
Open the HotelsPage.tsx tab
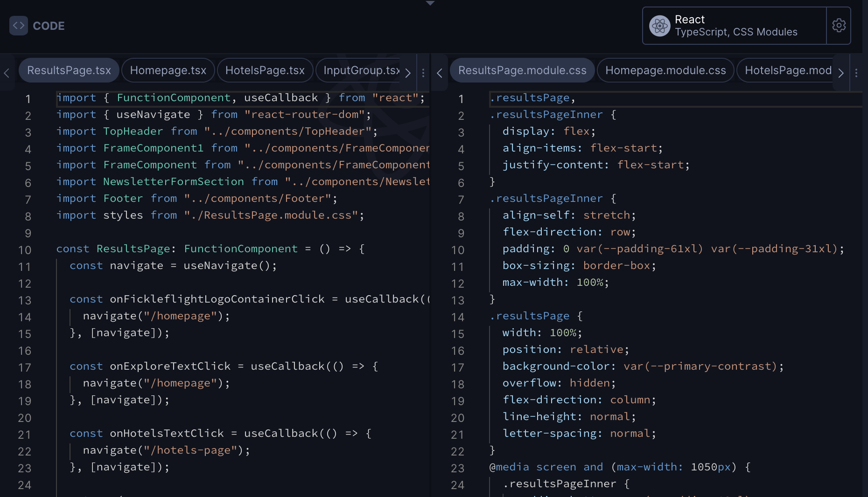pyautogui.click(x=265, y=70)
